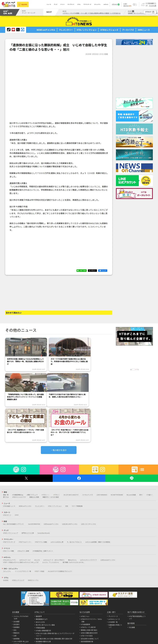Share article with LINEで送る button
Viewport: 158px width, 644px height.
tap(81, 270)
